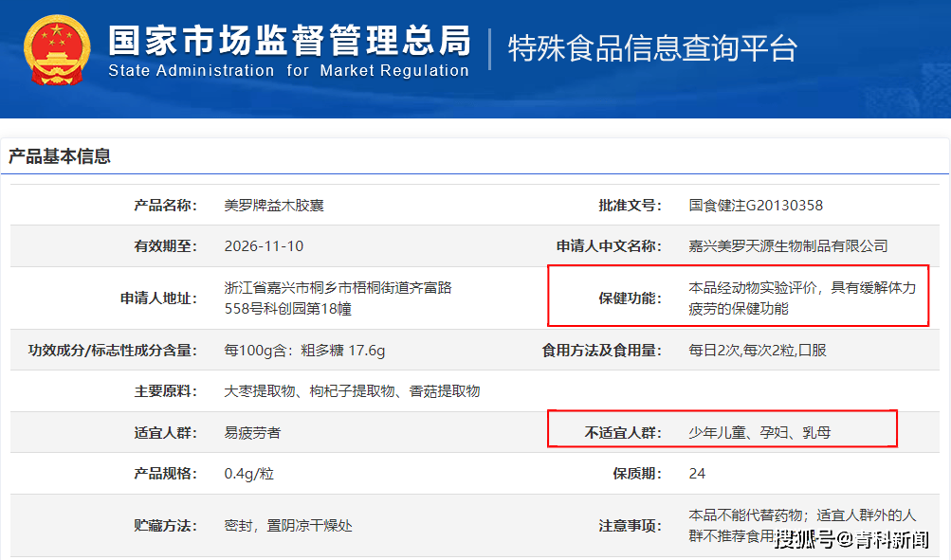Viewport: 951px width, 560px height.
Task: Click the 保质期 label
Action: (x=637, y=474)
